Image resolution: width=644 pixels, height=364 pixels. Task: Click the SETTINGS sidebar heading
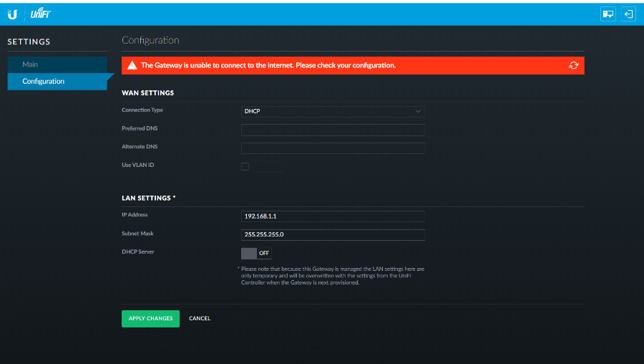[x=29, y=42]
